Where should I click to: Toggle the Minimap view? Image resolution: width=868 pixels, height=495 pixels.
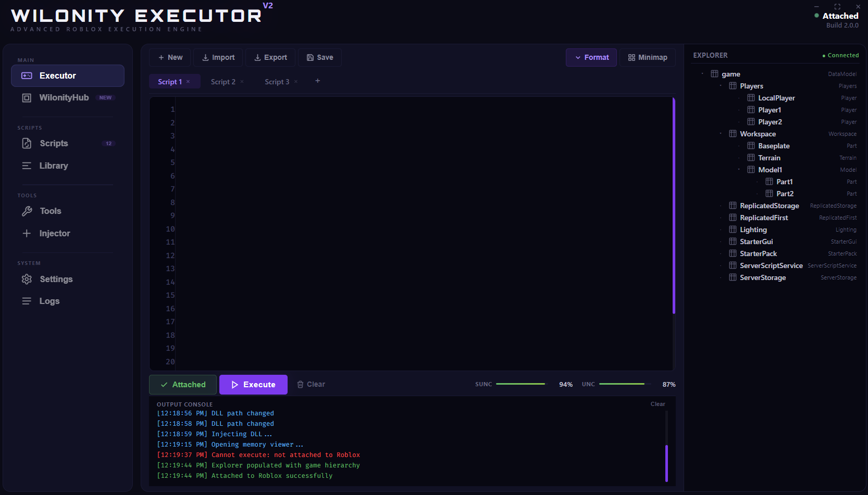[648, 57]
